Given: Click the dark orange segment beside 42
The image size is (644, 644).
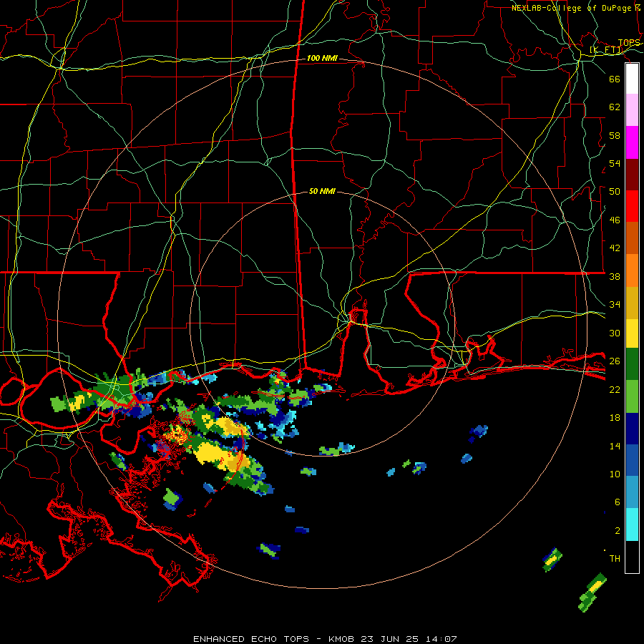Looking at the screenshot, I should coord(632,238).
